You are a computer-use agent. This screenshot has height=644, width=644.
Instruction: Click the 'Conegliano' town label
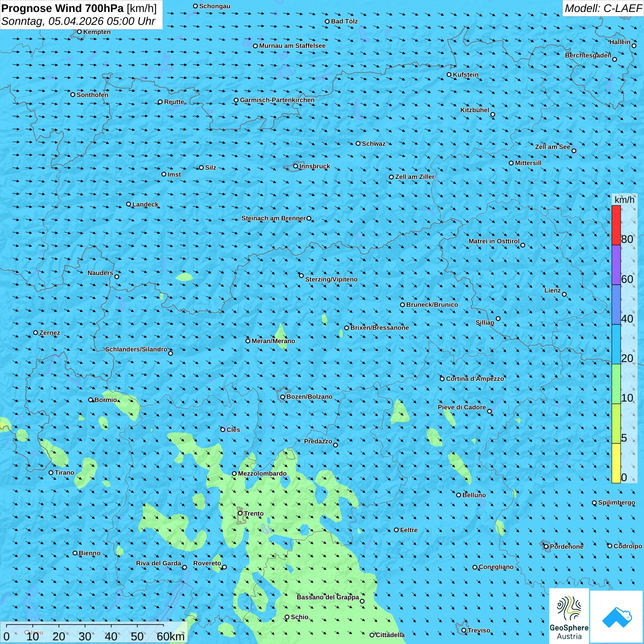(x=496, y=567)
